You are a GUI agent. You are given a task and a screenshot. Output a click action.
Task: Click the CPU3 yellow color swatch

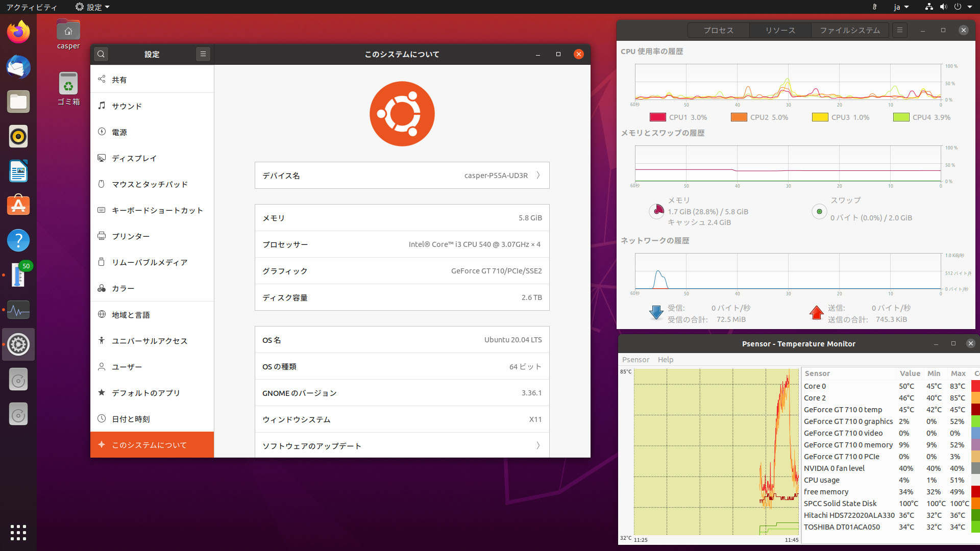(x=820, y=117)
